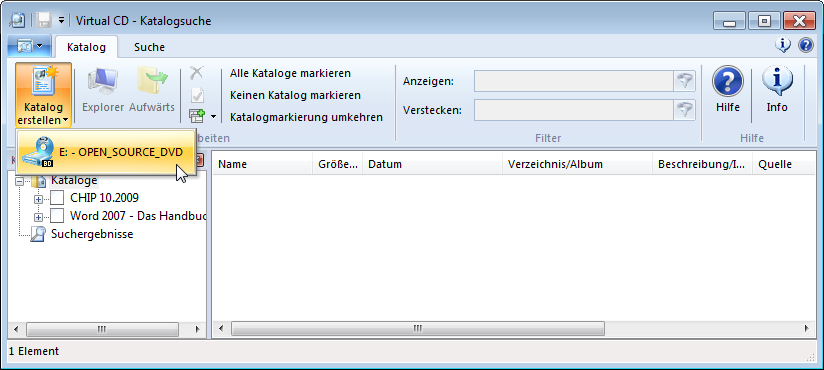Image resolution: width=824 pixels, height=370 pixels.
Task: Click the tree panel scroll left arrow
Action: click(x=16, y=329)
